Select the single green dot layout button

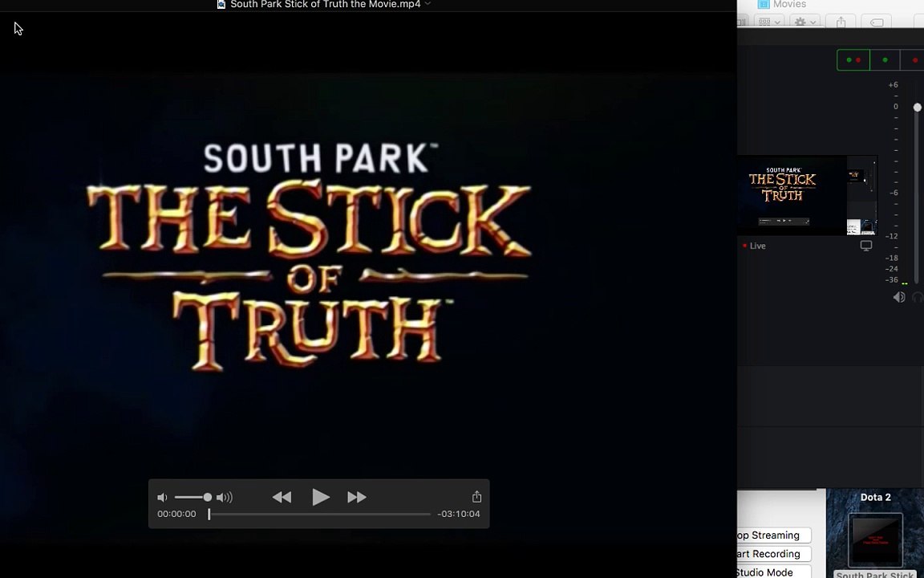tap(885, 60)
